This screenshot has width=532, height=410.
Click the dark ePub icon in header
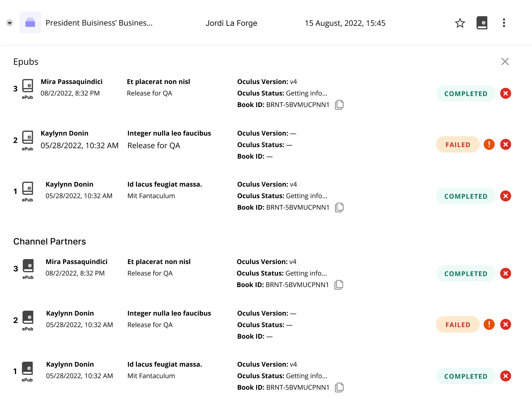point(482,23)
